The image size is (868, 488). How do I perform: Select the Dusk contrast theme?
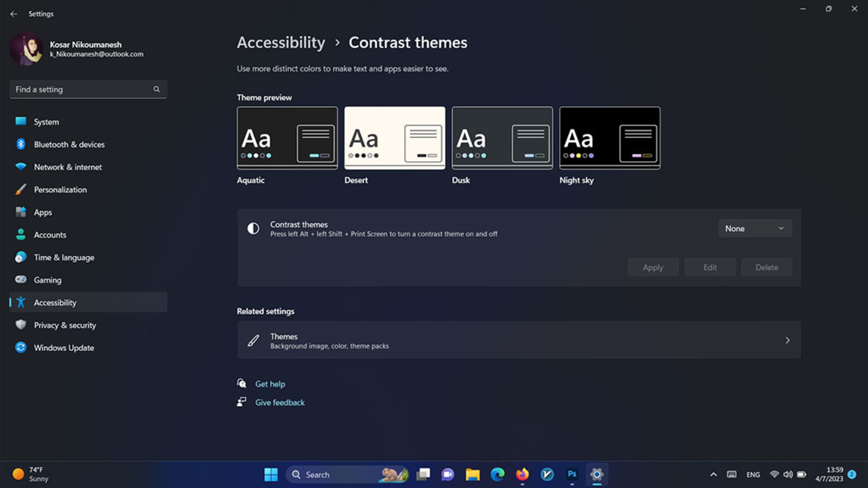(502, 138)
